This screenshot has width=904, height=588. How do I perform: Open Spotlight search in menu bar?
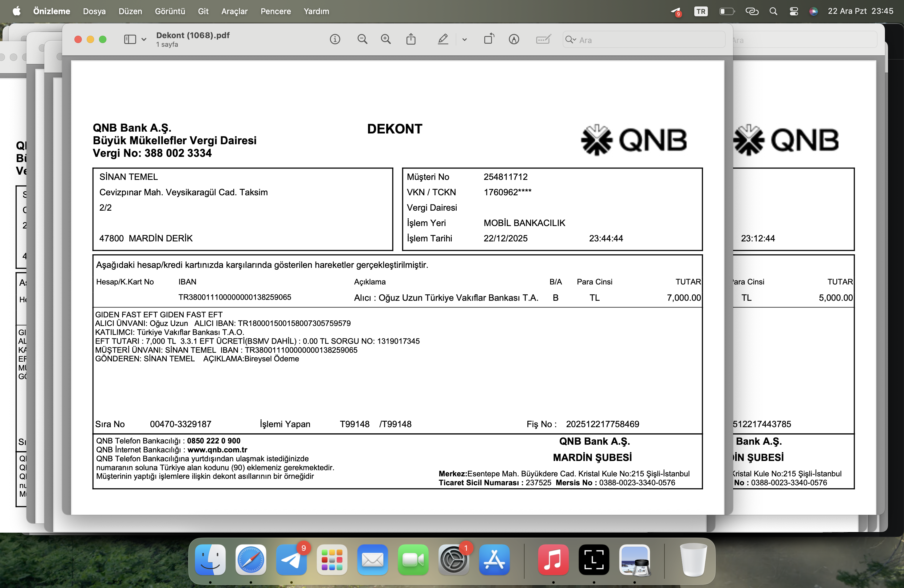click(x=773, y=11)
